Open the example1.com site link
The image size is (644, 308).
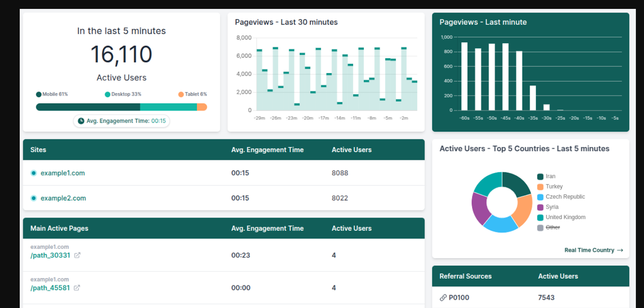(63, 173)
